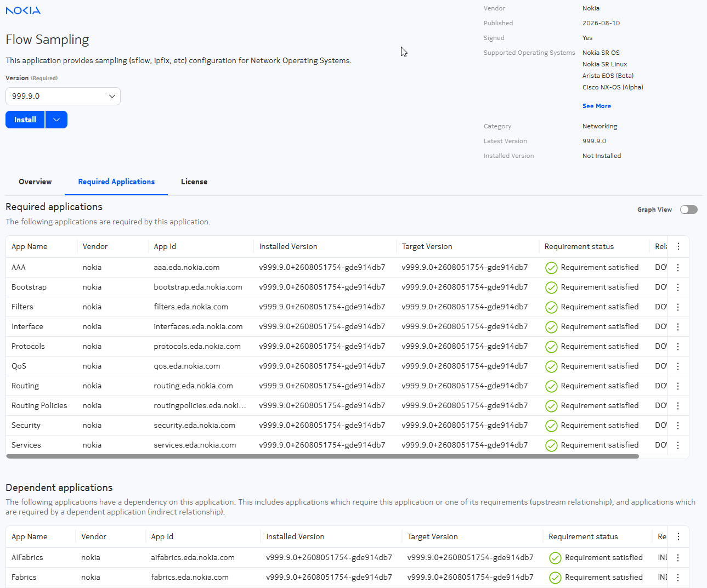
Task: Click the Filters requirement satisfied checkmark icon
Action: pyautogui.click(x=551, y=307)
